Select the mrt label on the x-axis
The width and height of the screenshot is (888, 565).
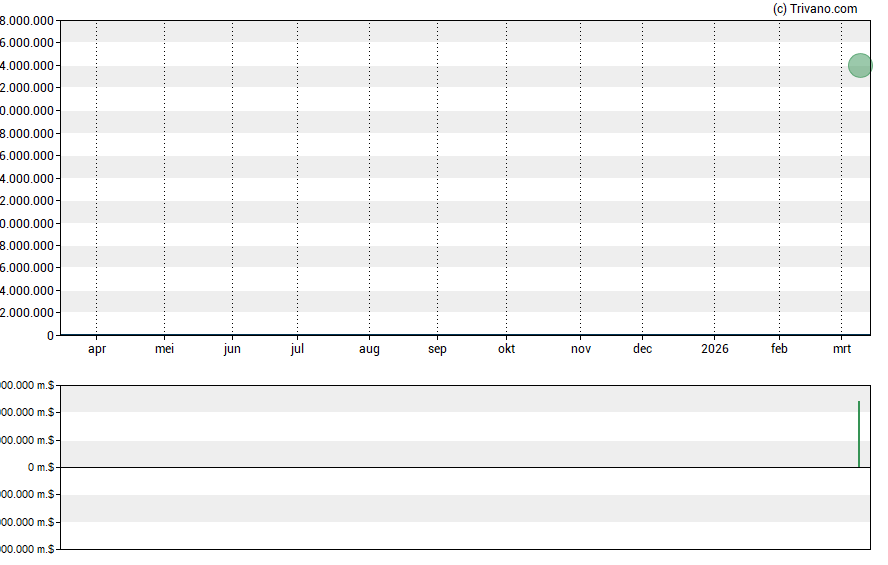pyautogui.click(x=842, y=349)
